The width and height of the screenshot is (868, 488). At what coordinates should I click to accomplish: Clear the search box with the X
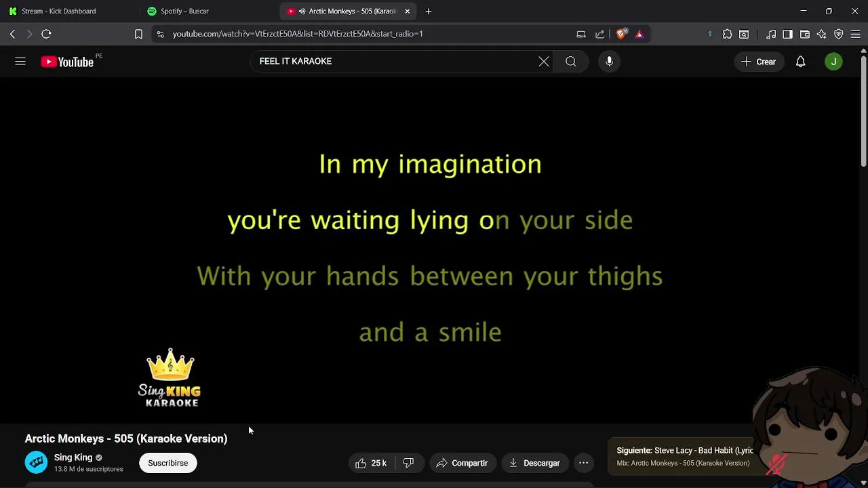pyautogui.click(x=544, y=62)
